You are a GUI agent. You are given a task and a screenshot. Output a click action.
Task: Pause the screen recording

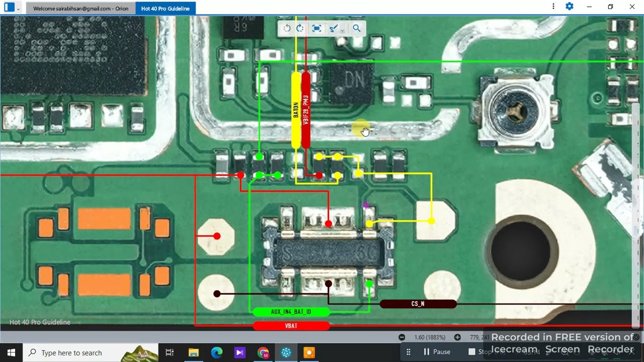436,351
